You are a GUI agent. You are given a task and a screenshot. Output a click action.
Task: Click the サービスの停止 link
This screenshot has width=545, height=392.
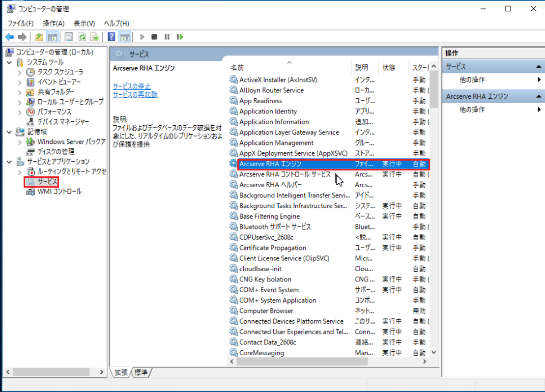pos(132,87)
